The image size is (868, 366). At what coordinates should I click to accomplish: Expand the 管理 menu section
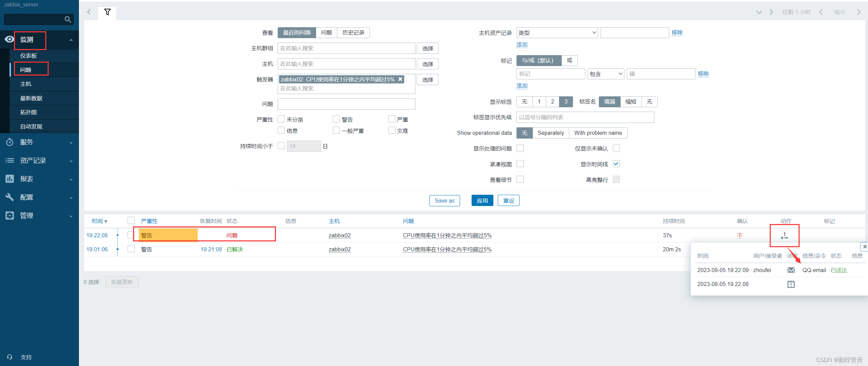tap(39, 216)
